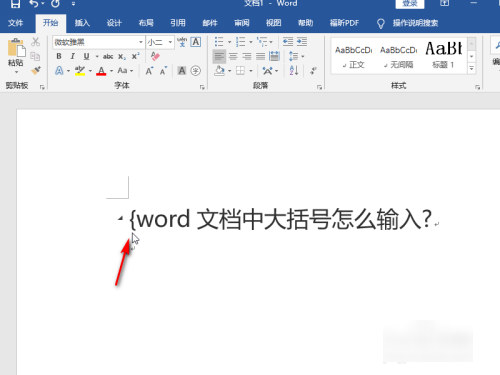Click Multilevel List icon

pos(262,42)
